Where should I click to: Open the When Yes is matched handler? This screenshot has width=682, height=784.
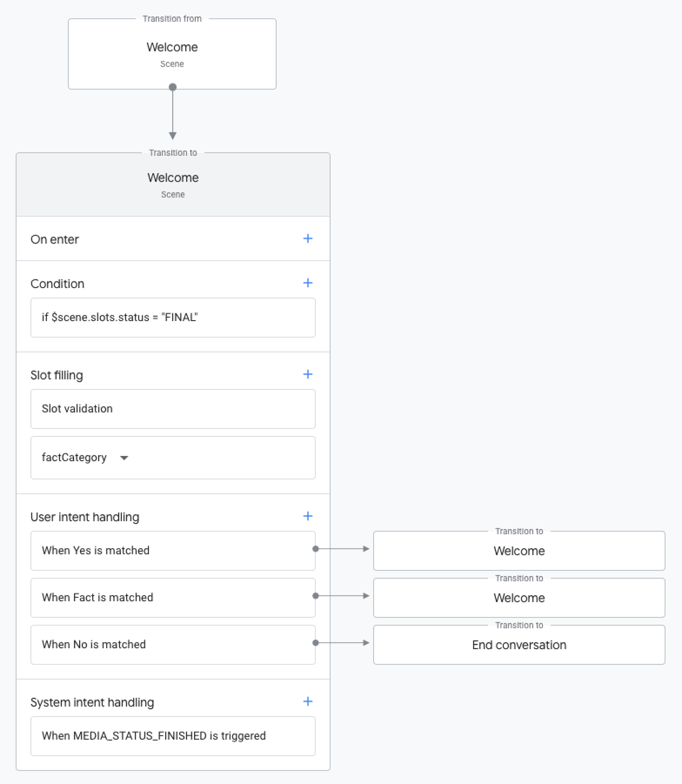pyautogui.click(x=173, y=550)
